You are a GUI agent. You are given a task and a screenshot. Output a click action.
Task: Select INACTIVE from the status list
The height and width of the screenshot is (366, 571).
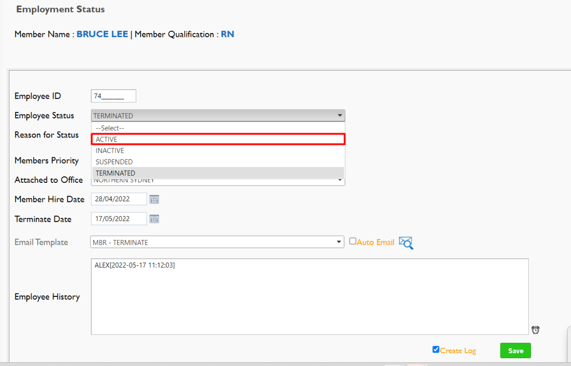pos(218,150)
